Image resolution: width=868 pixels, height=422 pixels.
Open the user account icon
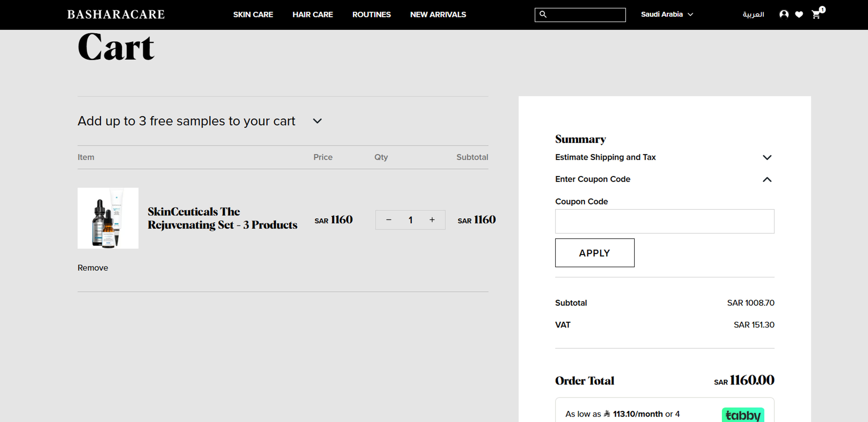coord(784,14)
